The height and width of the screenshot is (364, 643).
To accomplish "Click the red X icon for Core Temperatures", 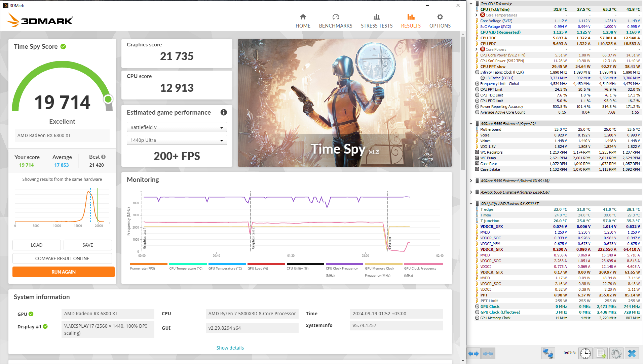I will coord(483,15).
